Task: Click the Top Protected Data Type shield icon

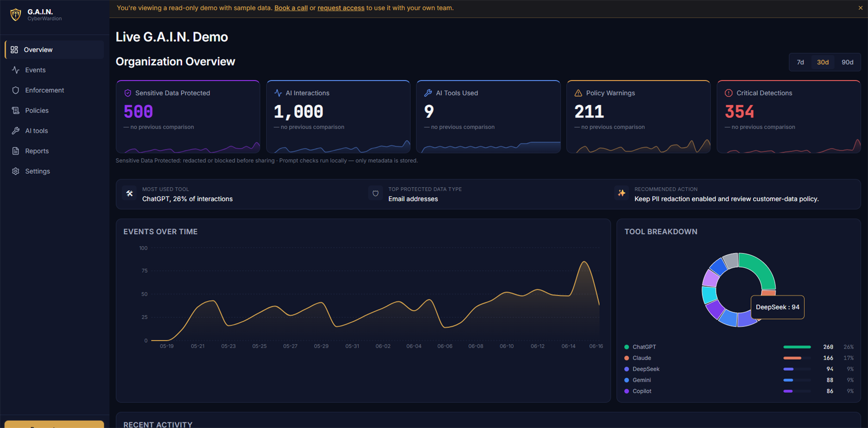Action: 376,194
